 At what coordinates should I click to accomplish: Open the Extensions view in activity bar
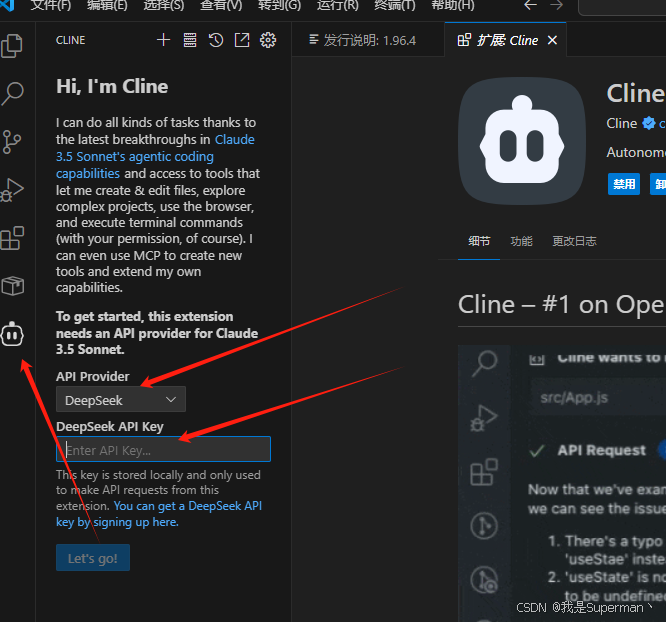12,238
